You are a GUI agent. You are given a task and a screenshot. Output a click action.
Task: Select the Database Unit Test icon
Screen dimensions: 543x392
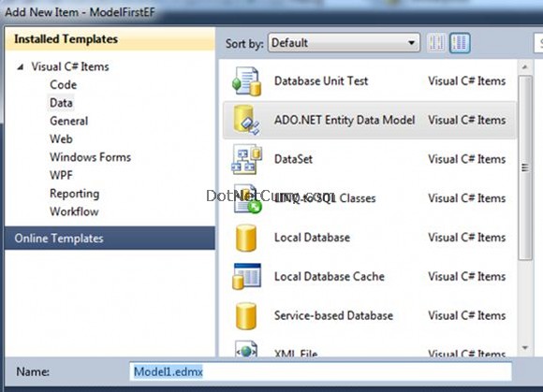point(246,81)
